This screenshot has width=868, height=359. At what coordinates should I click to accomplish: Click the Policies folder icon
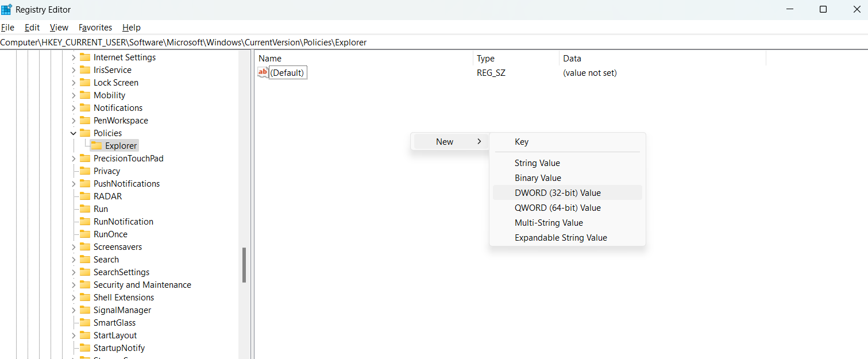[x=85, y=133]
